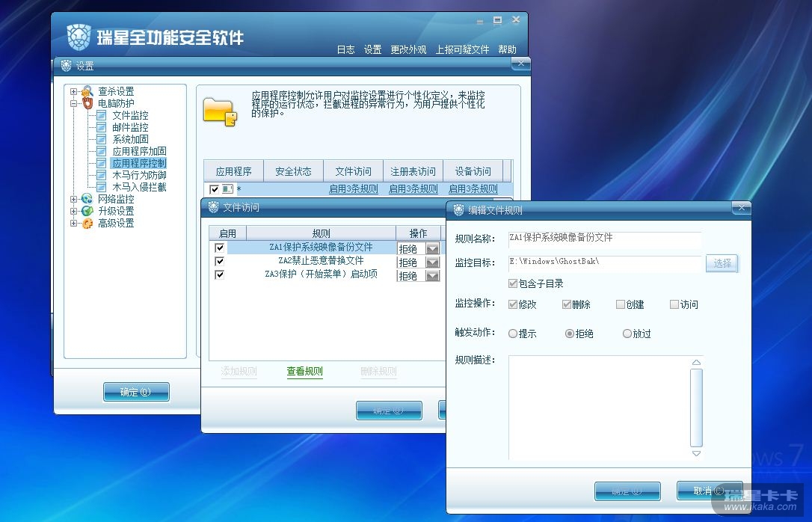Select the 拒绝 trigger action radio

point(570,334)
